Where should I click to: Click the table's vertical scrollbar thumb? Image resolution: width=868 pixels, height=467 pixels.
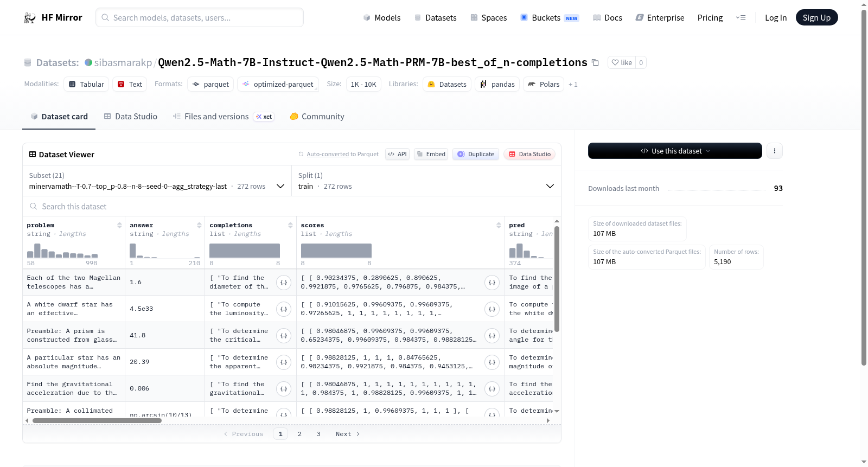(x=557, y=278)
